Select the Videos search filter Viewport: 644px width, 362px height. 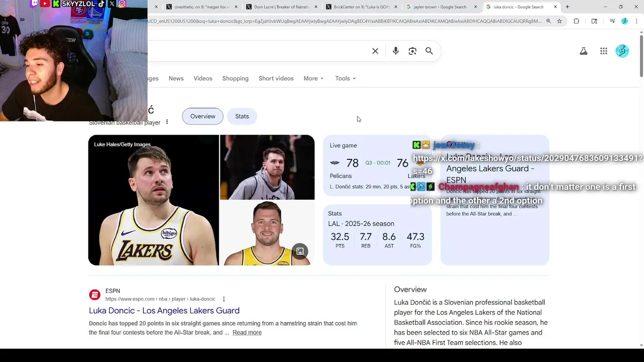click(203, 78)
